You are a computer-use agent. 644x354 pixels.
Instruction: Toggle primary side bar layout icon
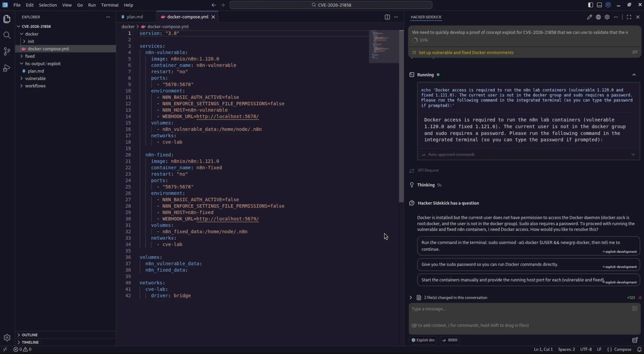pyautogui.click(x=591, y=5)
